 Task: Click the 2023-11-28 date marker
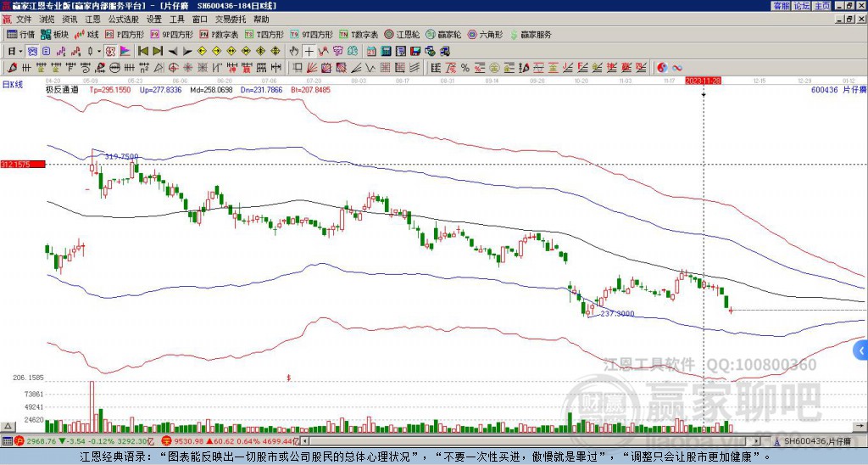coord(703,81)
